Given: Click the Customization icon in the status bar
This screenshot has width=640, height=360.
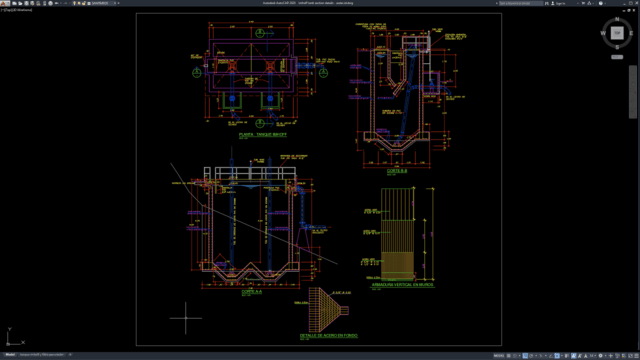Looking at the screenshot, I should (x=636, y=356).
